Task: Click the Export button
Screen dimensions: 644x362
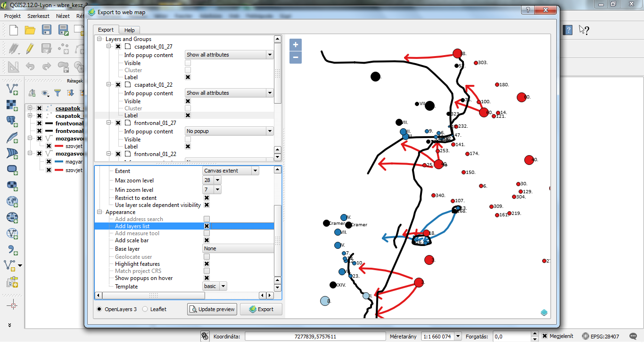Action: [x=261, y=309]
